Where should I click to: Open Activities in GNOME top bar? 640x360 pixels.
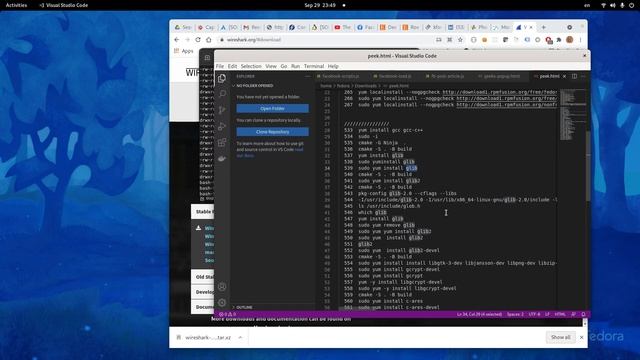(x=16, y=5)
